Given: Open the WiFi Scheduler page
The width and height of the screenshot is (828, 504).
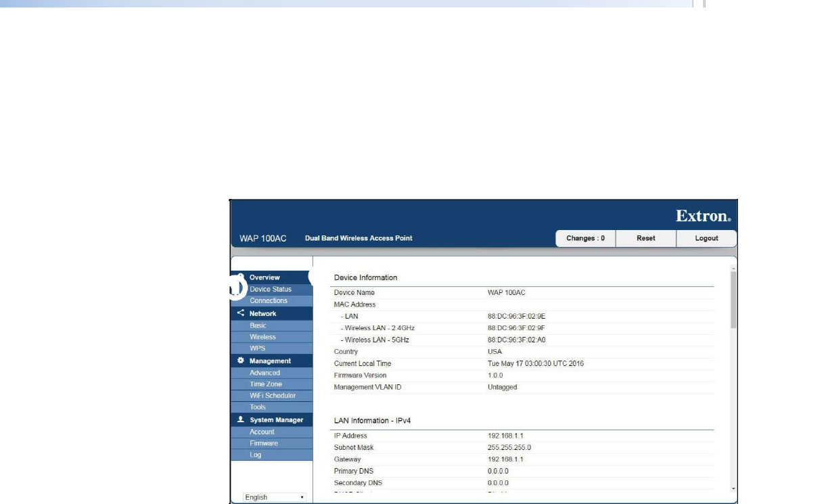Looking at the screenshot, I should tap(273, 396).
